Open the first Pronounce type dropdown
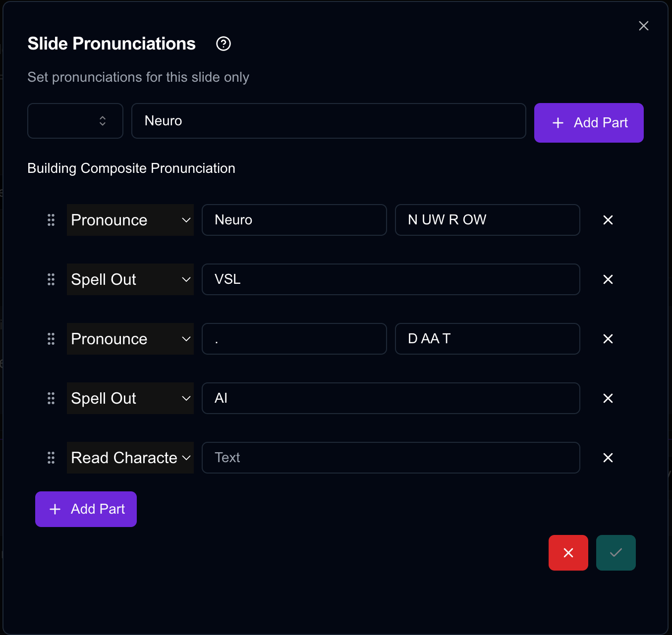Screen dimensions: 672x635 coord(130,220)
